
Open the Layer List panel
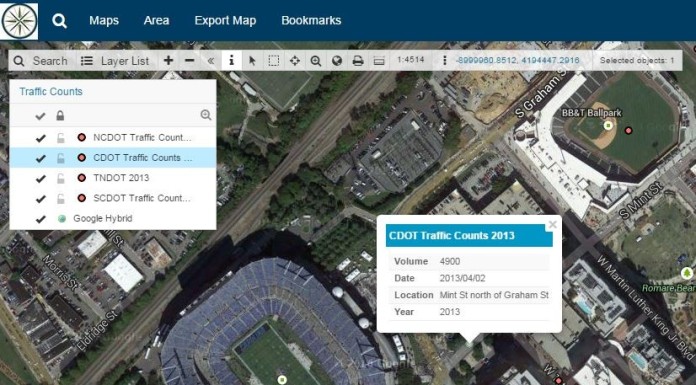point(115,61)
